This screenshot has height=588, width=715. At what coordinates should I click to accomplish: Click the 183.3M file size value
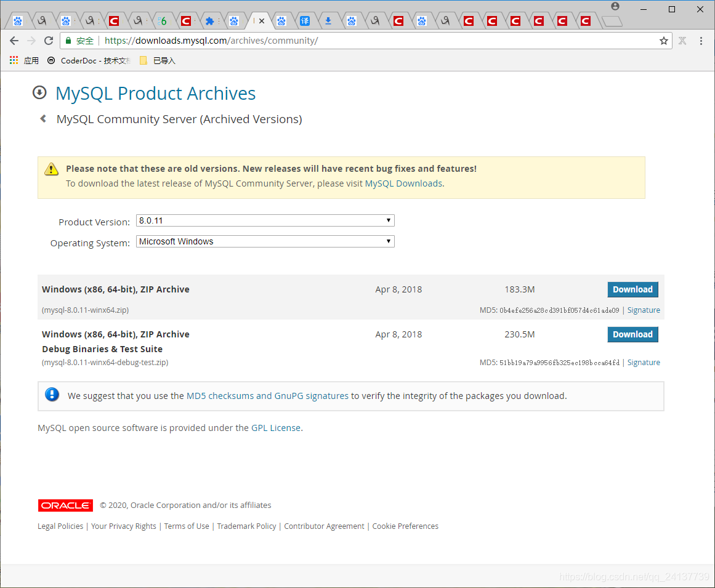(519, 289)
